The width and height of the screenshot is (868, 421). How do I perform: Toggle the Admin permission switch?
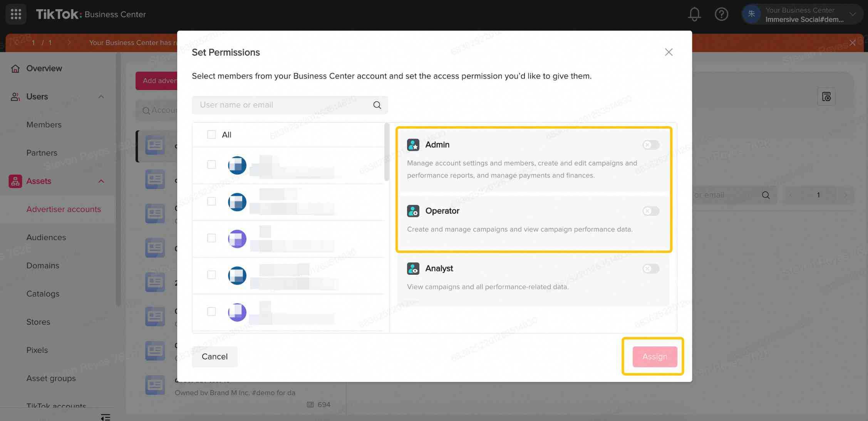(650, 144)
